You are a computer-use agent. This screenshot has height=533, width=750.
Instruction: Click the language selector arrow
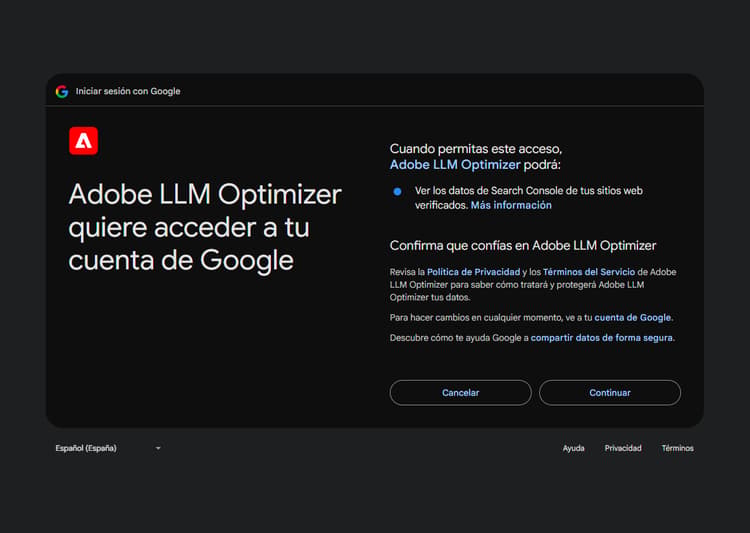pyautogui.click(x=158, y=448)
